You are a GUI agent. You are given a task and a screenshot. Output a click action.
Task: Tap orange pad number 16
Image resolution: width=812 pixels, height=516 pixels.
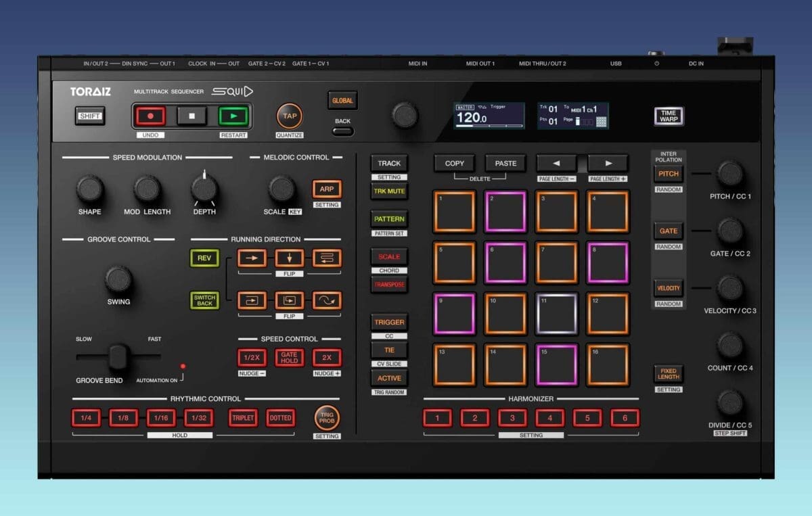pos(608,365)
